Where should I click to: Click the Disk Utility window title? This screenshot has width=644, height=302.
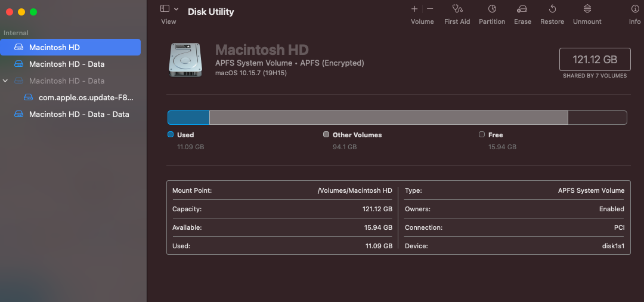click(210, 12)
